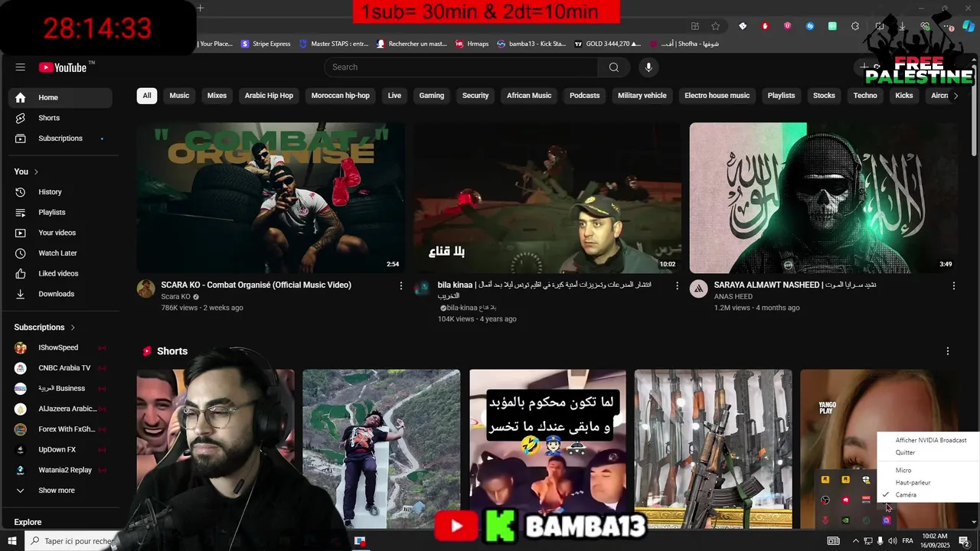Screen dimensions: 980x551
Task: Open Subscriptions in the sidebar
Action: (60, 139)
